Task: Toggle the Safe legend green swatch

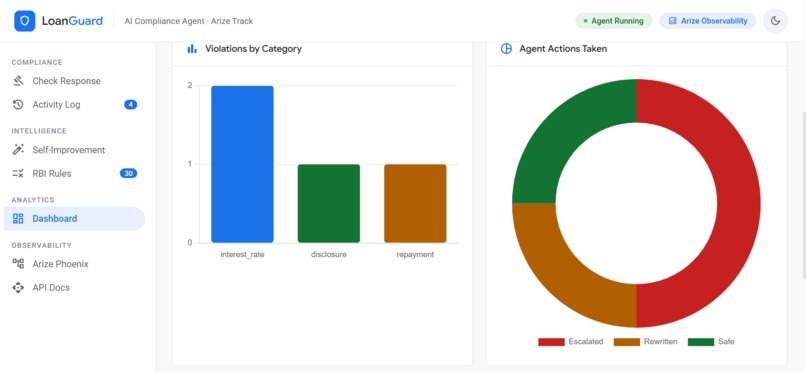Action: pyautogui.click(x=701, y=342)
